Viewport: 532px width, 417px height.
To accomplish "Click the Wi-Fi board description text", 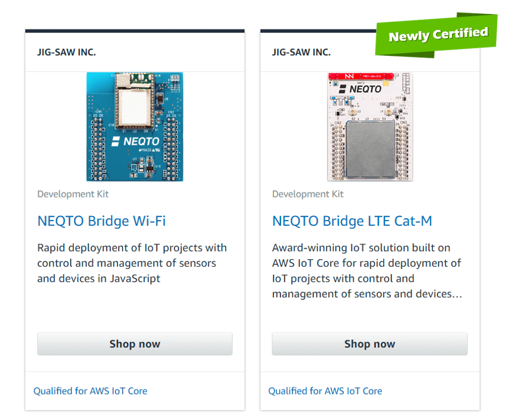I will 132,263.
